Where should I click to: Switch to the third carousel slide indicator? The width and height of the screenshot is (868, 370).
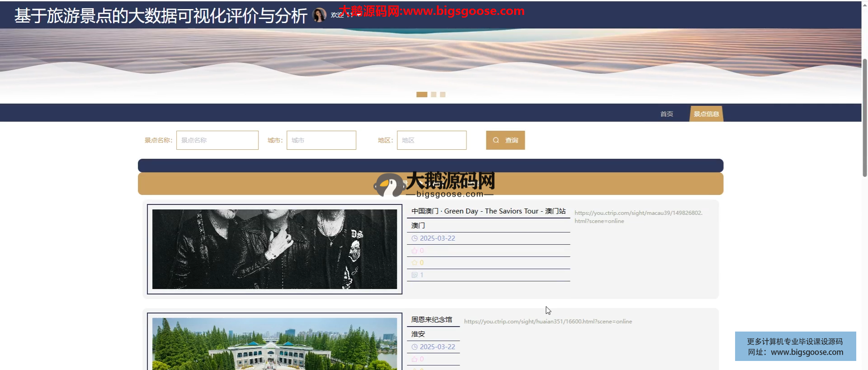tap(443, 95)
